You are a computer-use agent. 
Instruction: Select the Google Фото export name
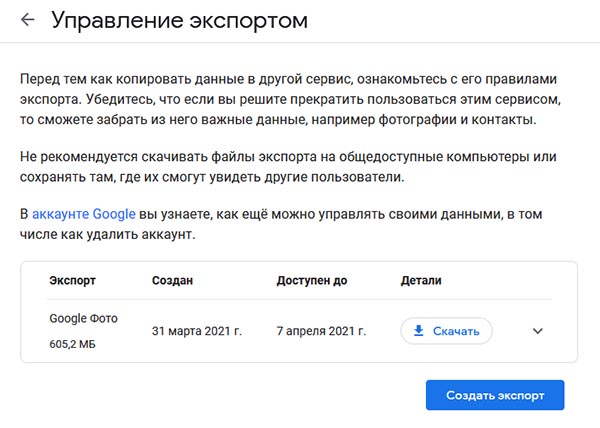(x=83, y=318)
